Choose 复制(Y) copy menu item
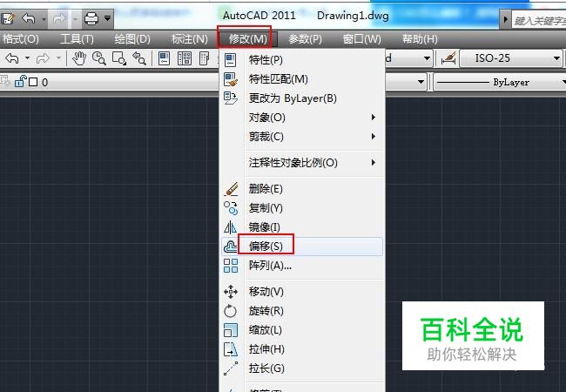 tap(302, 208)
